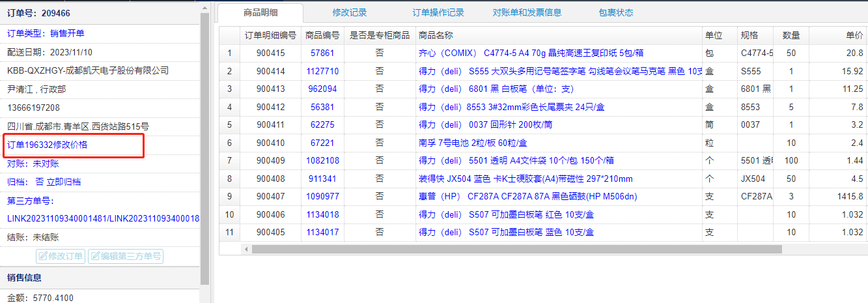Click the 订单明细编号 column header
The width and height of the screenshot is (868, 303).
(x=270, y=35)
